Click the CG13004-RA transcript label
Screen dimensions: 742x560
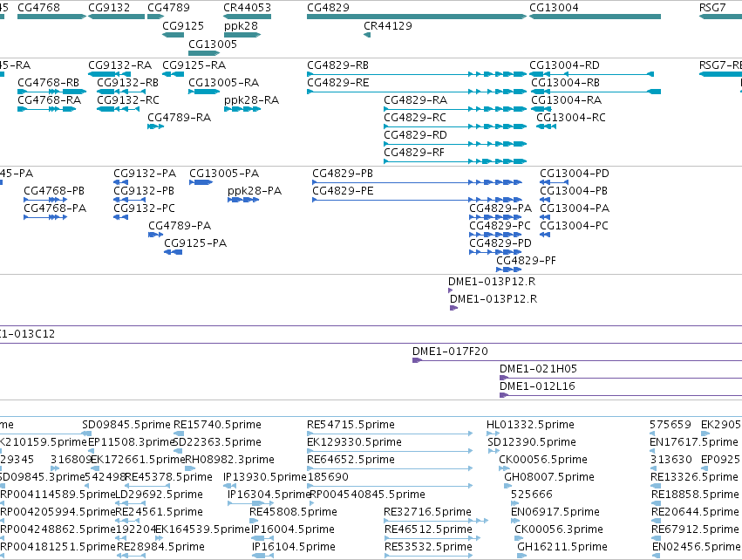click(567, 100)
